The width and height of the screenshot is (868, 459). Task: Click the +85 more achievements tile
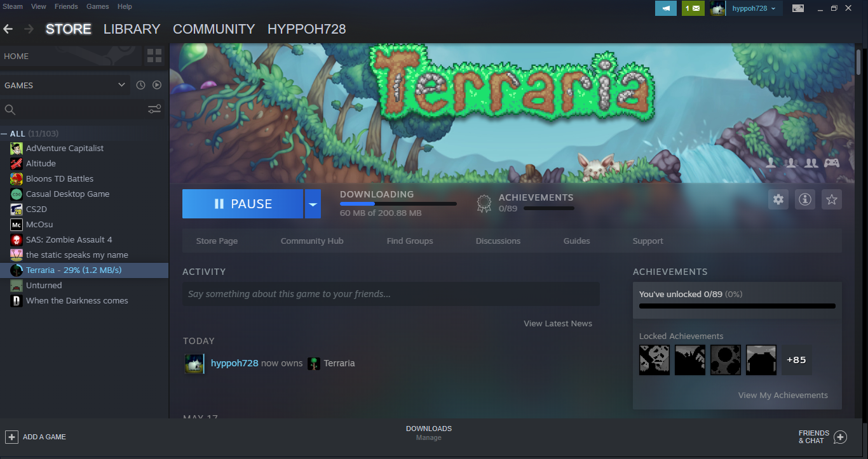pos(796,360)
